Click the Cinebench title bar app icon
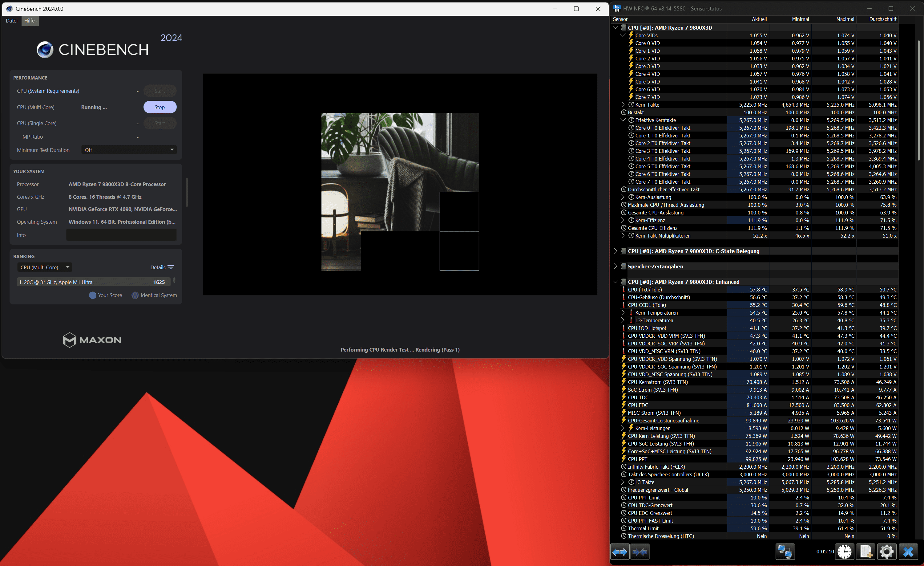The image size is (924, 566). tap(9, 9)
